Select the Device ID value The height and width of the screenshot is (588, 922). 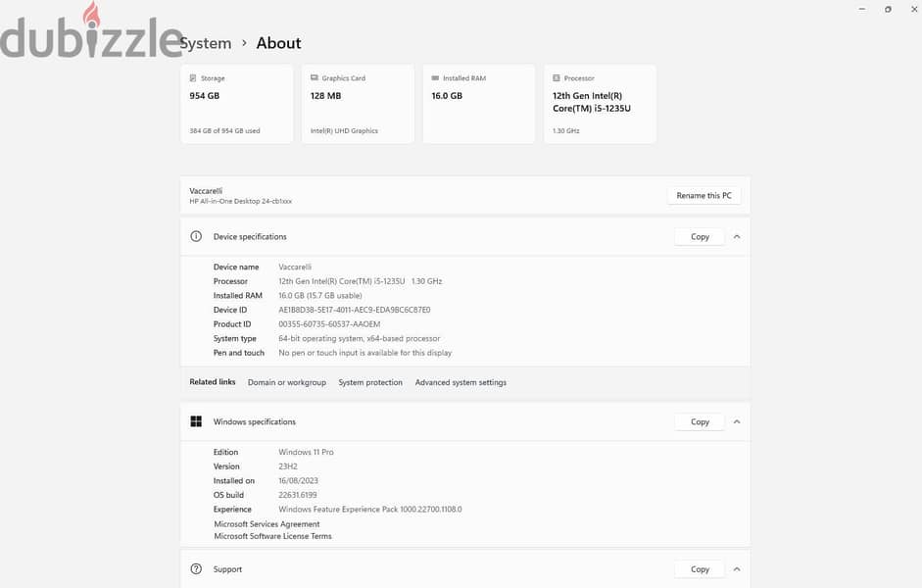(x=355, y=310)
